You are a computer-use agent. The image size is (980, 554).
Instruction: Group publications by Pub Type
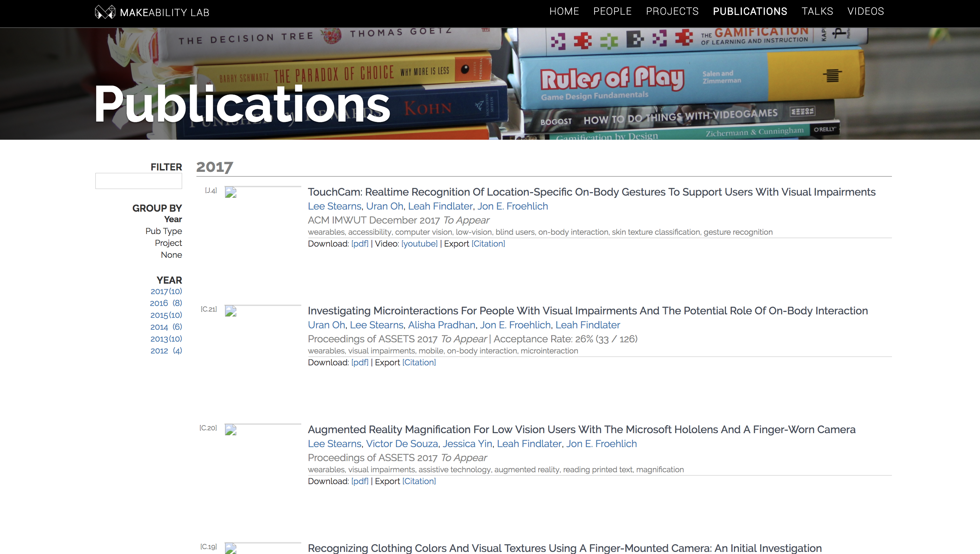pyautogui.click(x=163, y=231)
